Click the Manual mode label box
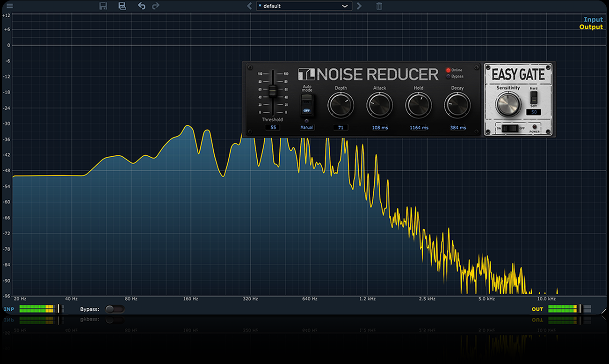This screenshot has height=364, width=609. tap(307, 127)
